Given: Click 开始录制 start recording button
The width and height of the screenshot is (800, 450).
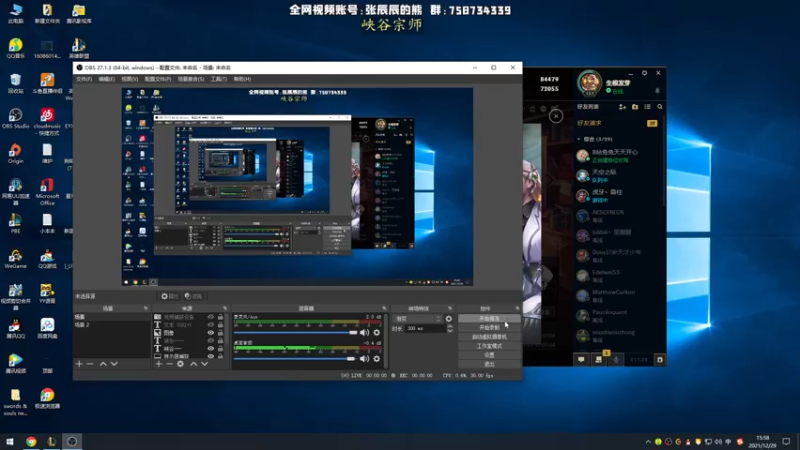Looking at the screenshot, I should [x=489, y=328].
